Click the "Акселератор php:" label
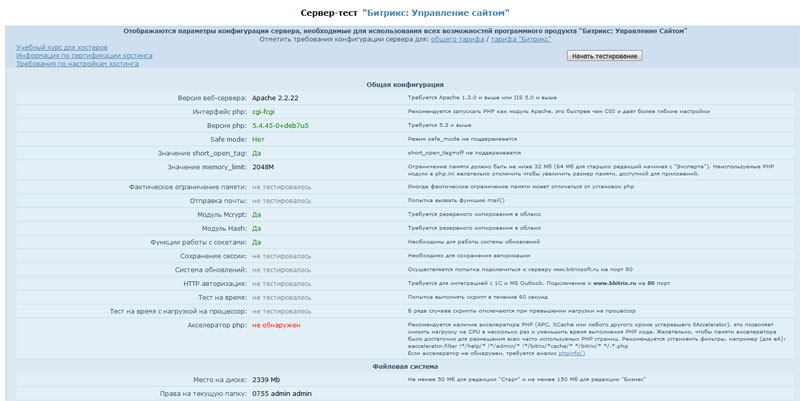 218,325
